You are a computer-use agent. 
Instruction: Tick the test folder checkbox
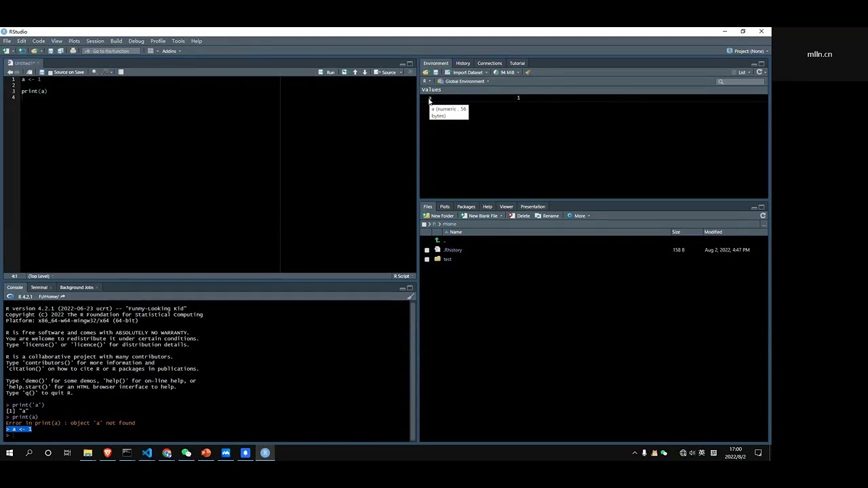tap(427, 259)
